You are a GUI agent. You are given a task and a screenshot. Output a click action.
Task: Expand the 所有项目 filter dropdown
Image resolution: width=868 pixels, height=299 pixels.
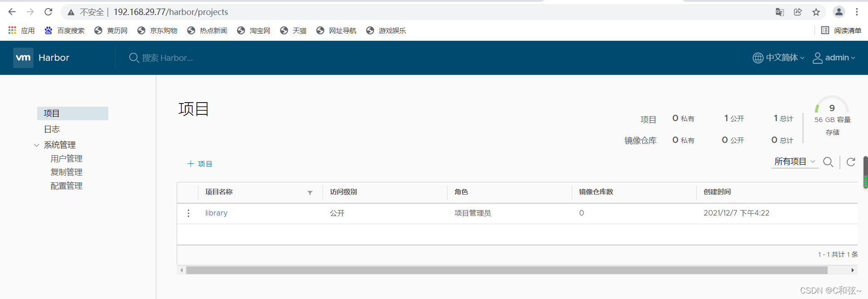[795, 162]
